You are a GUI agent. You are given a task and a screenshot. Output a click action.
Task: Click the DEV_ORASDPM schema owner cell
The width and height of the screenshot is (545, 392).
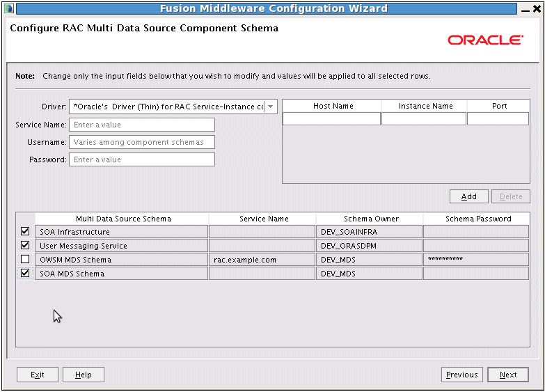369,246
